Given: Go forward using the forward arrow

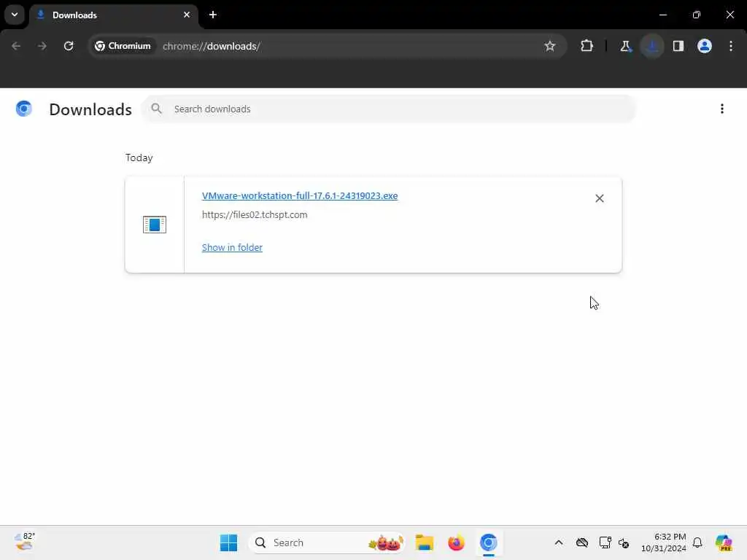Looking at the screenshot, I should pos(42,46).
